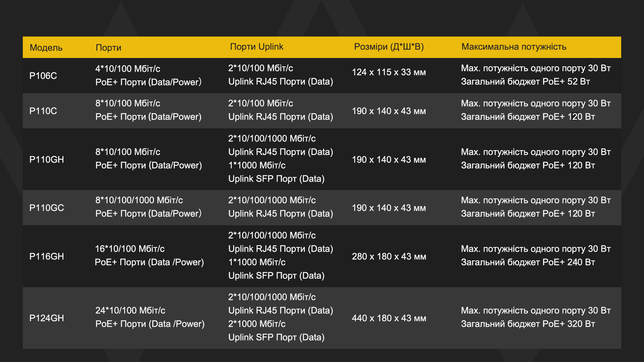Click 'Загальний бюджет PoE+ 240 Вт'
644x362 pixels.
tap(528, 262)
